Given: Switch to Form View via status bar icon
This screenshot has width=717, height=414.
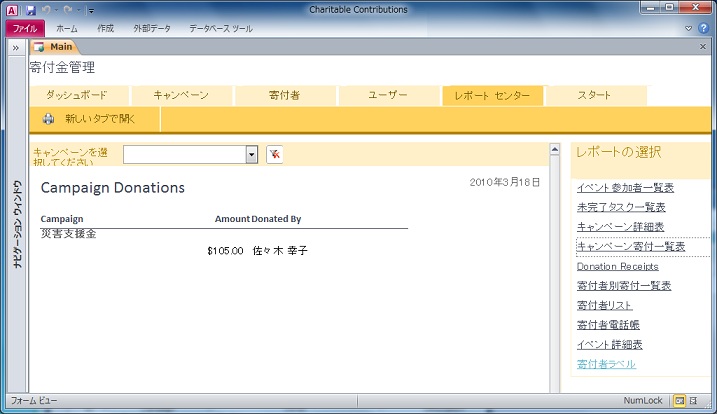Looking at the screenshot, I should [680, 401].
